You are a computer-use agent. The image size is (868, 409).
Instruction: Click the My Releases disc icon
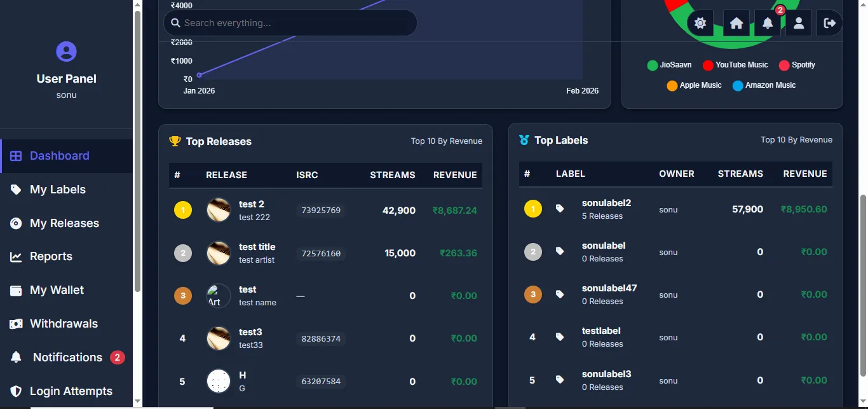(x=16, y=223)
